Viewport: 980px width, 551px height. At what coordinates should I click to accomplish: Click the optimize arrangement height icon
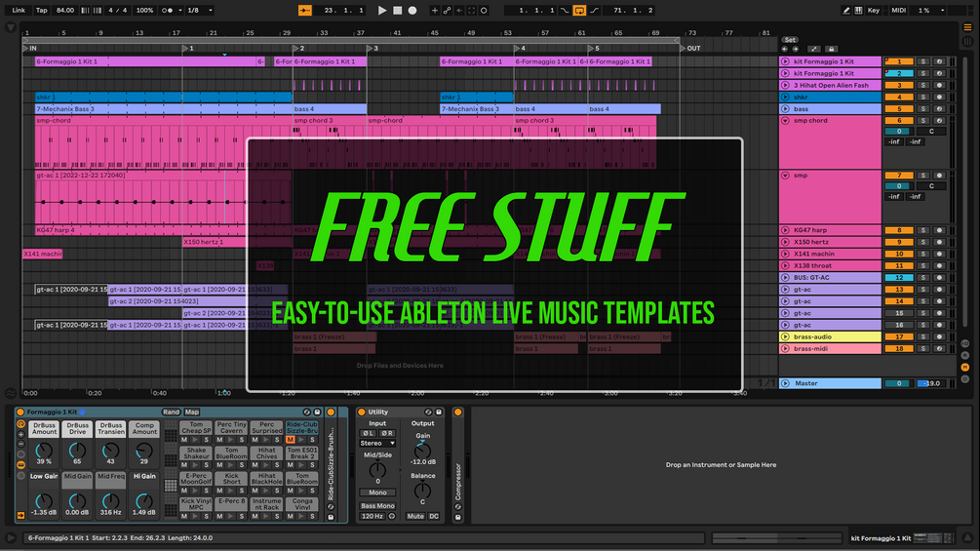click(x=813, y=49)
